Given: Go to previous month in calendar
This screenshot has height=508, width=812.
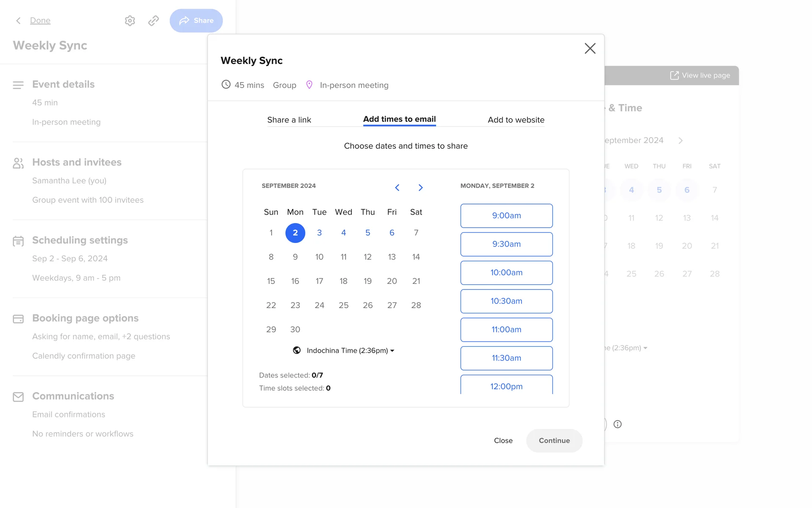Looking at the screenshot, I should click(397, 188).
